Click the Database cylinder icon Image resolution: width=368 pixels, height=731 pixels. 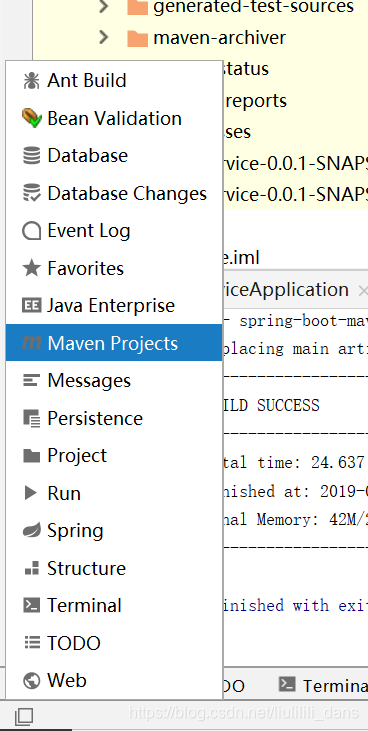[31, 156]
